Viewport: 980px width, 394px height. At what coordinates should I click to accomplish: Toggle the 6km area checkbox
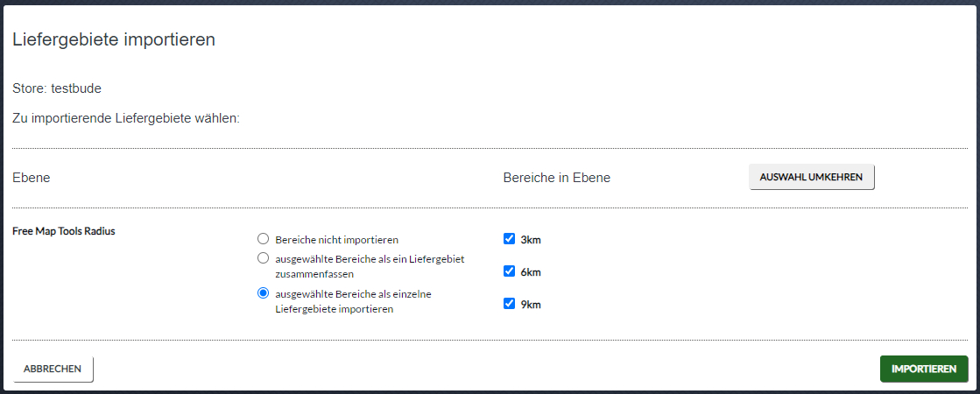tap(509, 271)
